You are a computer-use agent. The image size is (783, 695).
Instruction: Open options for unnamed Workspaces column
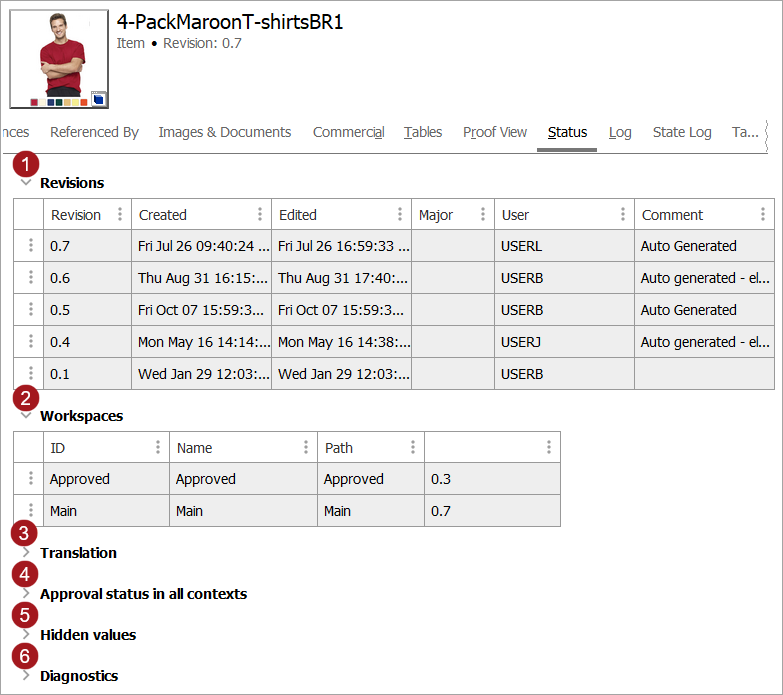548,447
